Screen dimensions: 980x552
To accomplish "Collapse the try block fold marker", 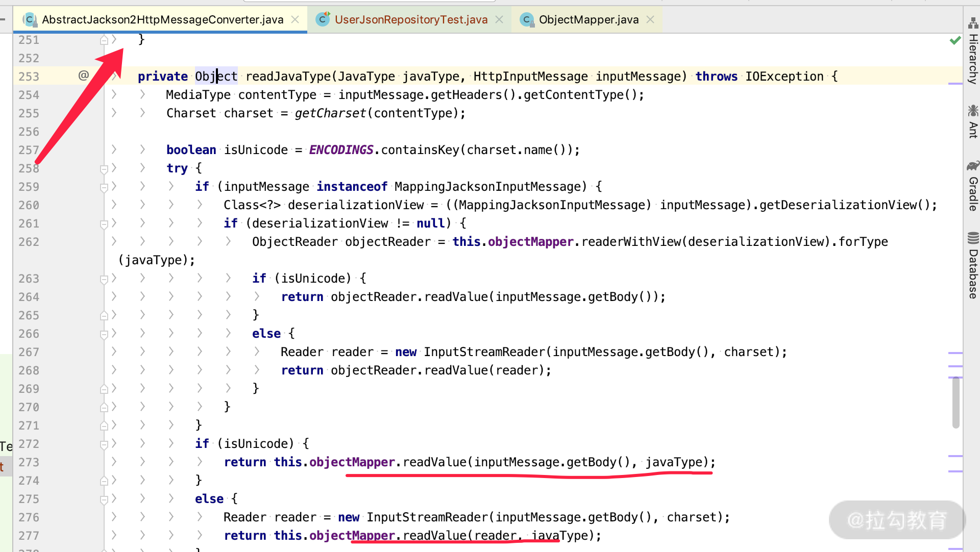I will [104, 168].
